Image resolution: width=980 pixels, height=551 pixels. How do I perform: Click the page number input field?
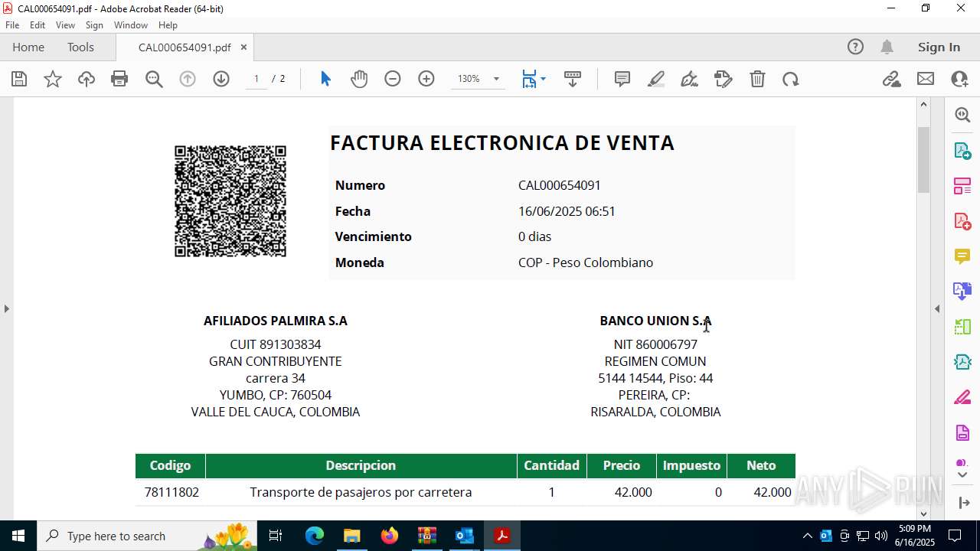click(256, 79)
